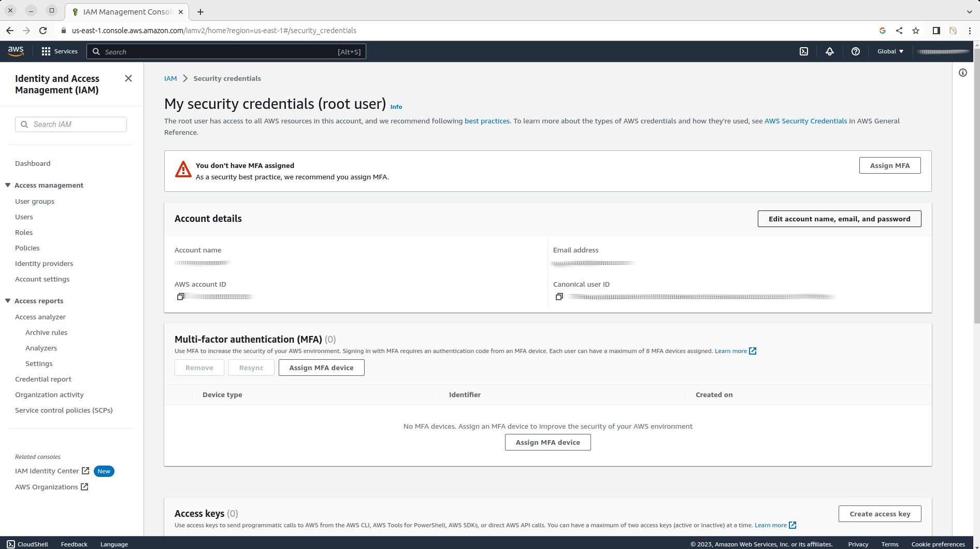The height and width of the screenshot is (549, 980).
Task: Navigate to Roles
Action: tap(24, 232)
